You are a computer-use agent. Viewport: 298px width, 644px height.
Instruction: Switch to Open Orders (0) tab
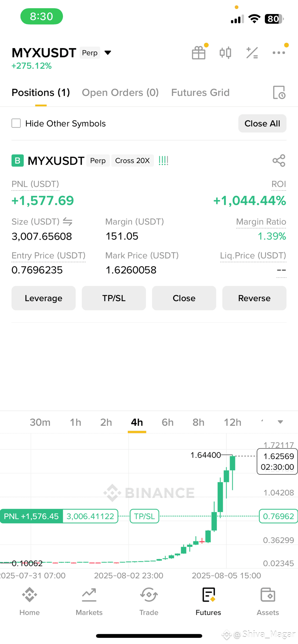(x=120, y=92)
